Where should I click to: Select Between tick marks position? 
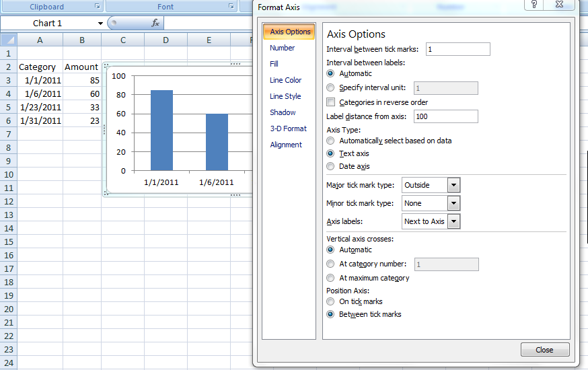[330, 314]
